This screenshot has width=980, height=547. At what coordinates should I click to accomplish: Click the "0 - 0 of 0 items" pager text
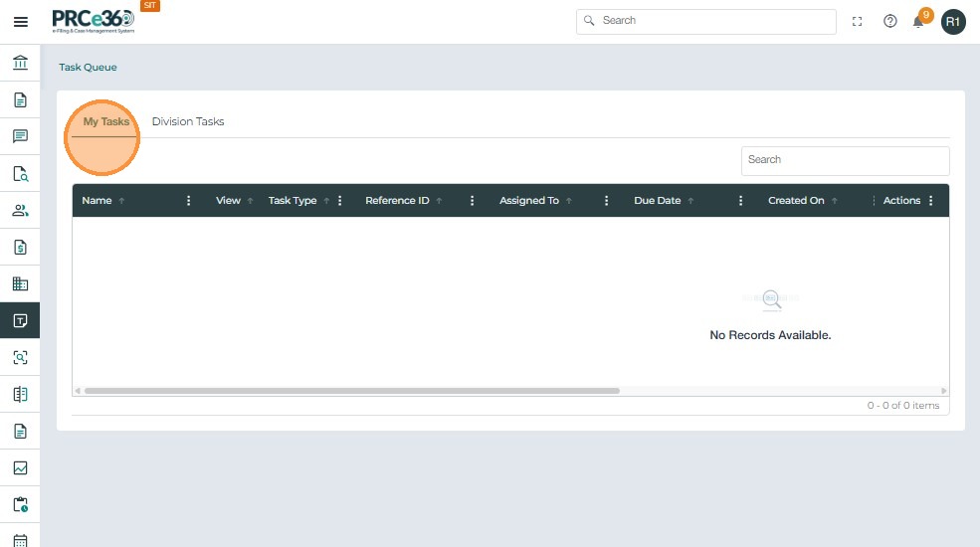(x=903, y=405)
